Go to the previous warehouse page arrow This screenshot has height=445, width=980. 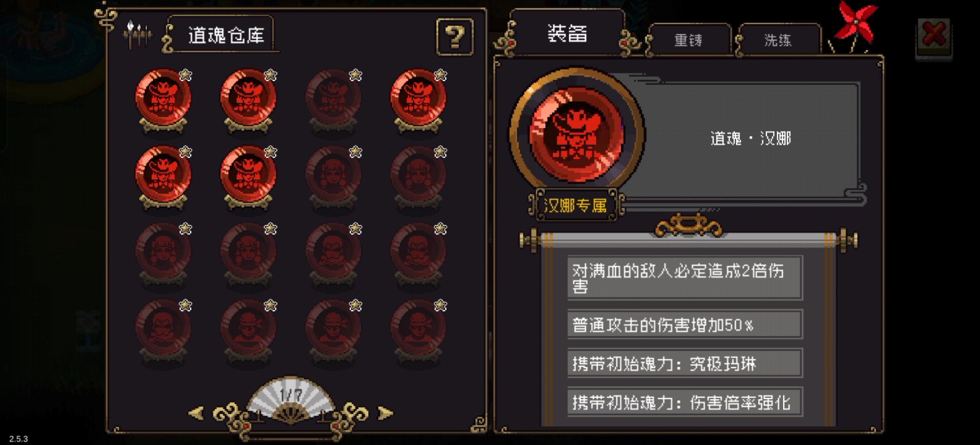point(196,413)
